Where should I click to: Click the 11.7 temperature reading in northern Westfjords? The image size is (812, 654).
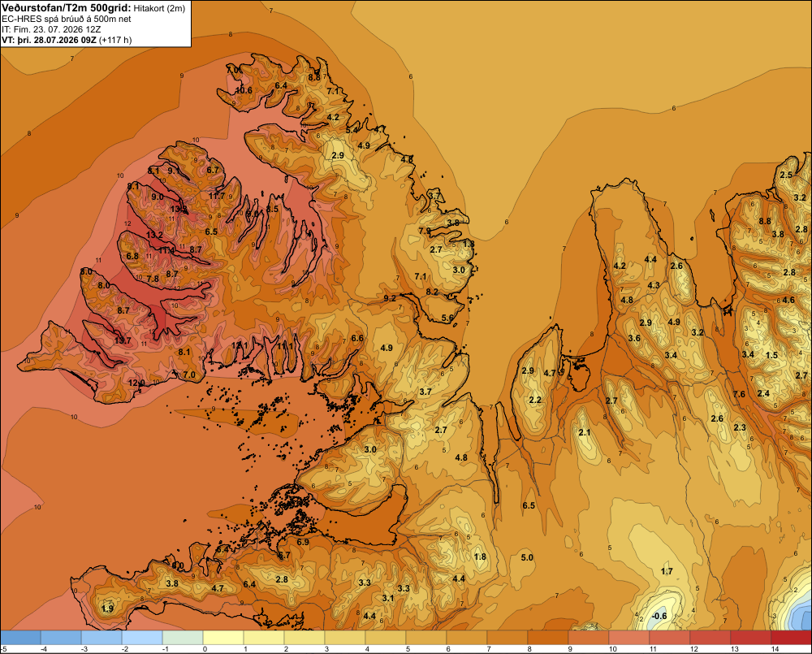click(x=217, y=196)
